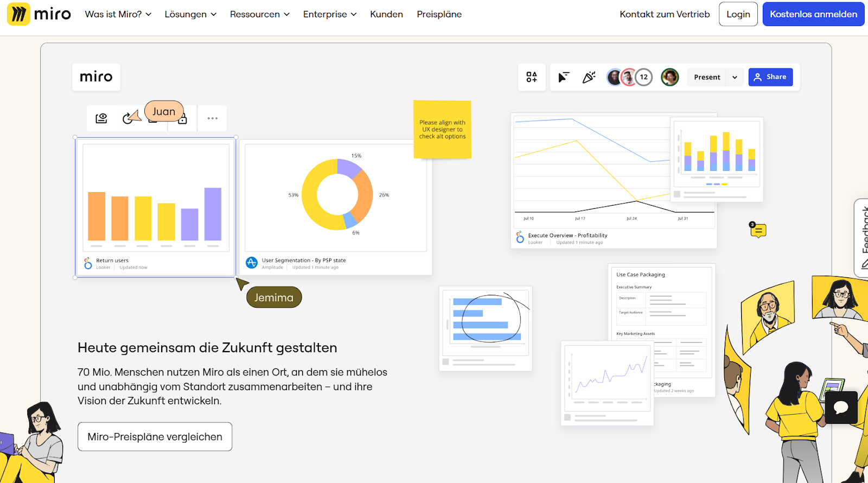The image size is (868, 483).
Task: Click Kontakt zum Vertrieb link
Action: (x=665, y=14)
